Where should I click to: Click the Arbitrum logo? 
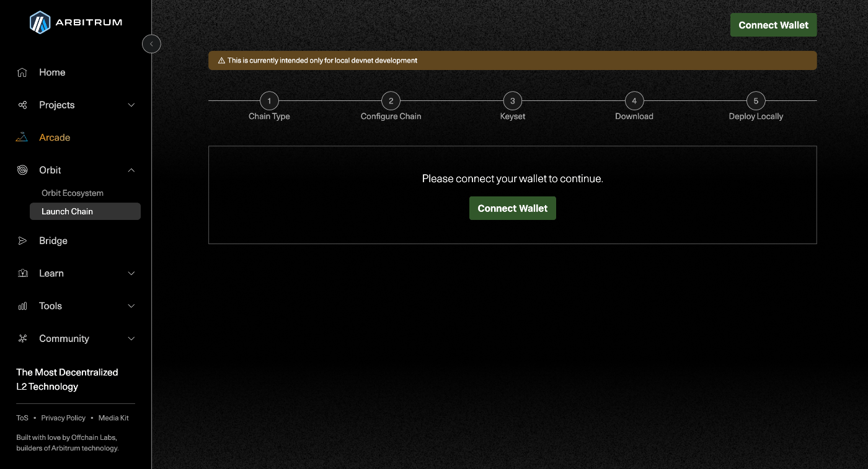tap(76, 22)
